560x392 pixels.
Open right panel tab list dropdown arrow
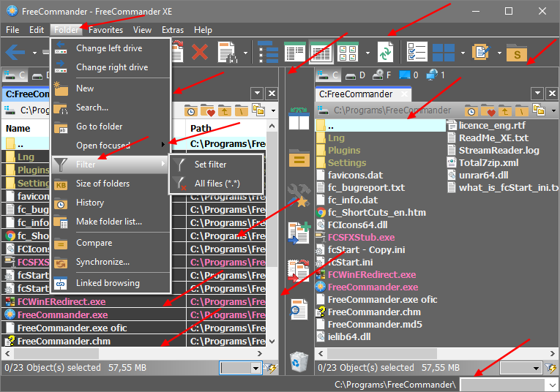pos(537,94)
